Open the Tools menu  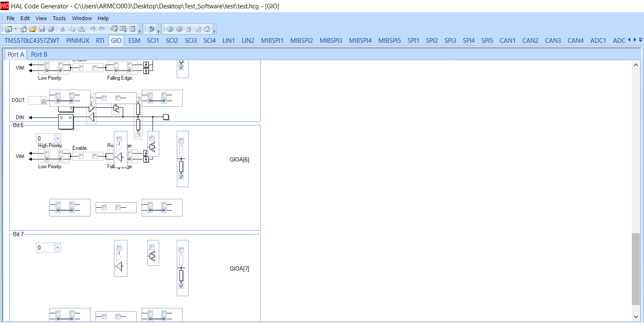(59, 18)
